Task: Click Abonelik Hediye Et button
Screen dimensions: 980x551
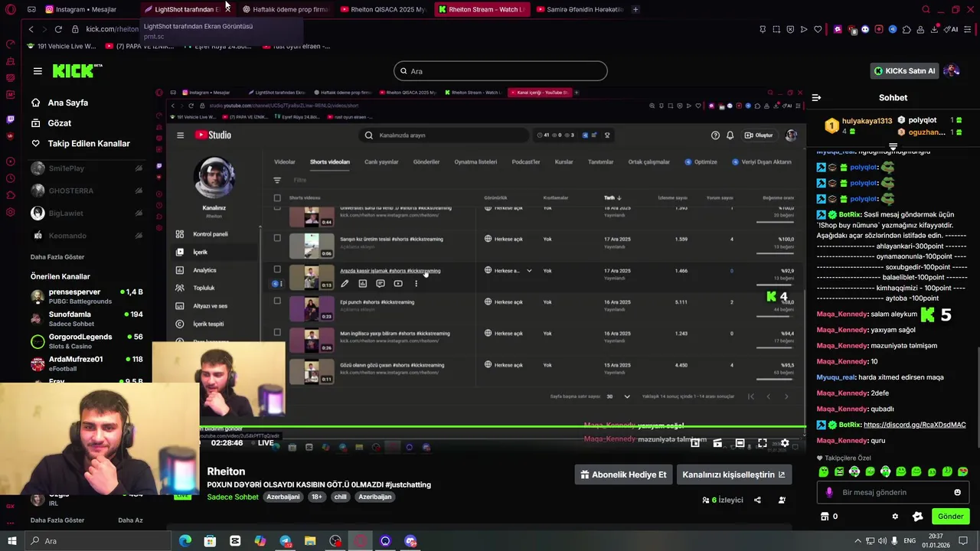Action: click(x=622, y=474)
